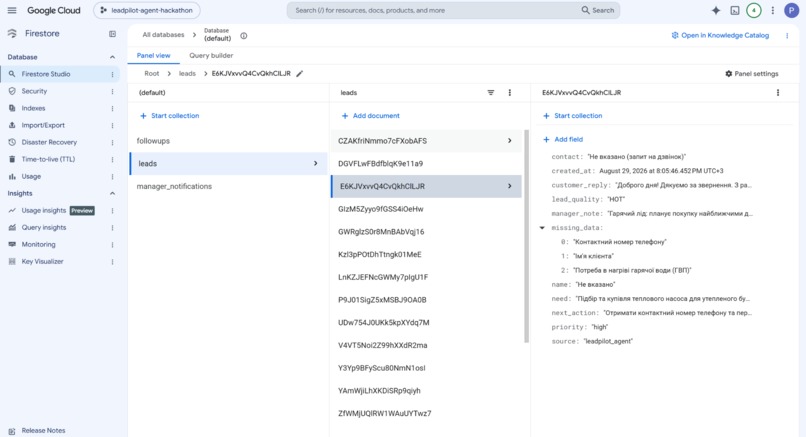Open the page-level more options menu
The height and width of the screenshot is (437, 806).
click(787, 35)
